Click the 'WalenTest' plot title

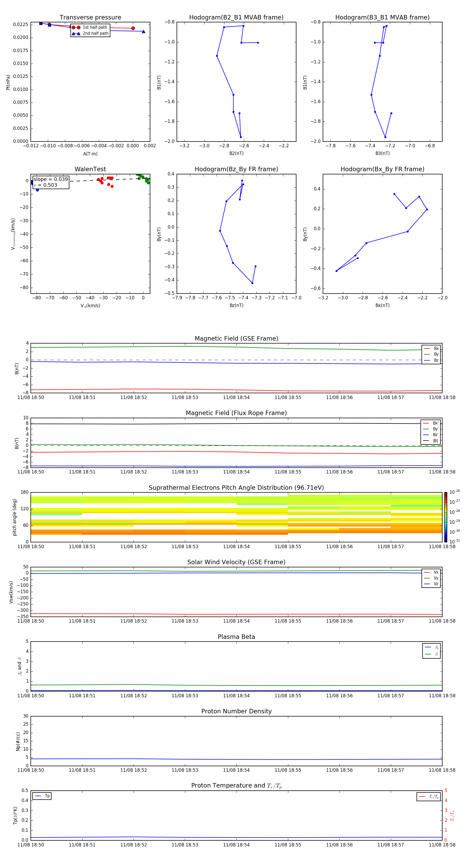pos(90,169)
